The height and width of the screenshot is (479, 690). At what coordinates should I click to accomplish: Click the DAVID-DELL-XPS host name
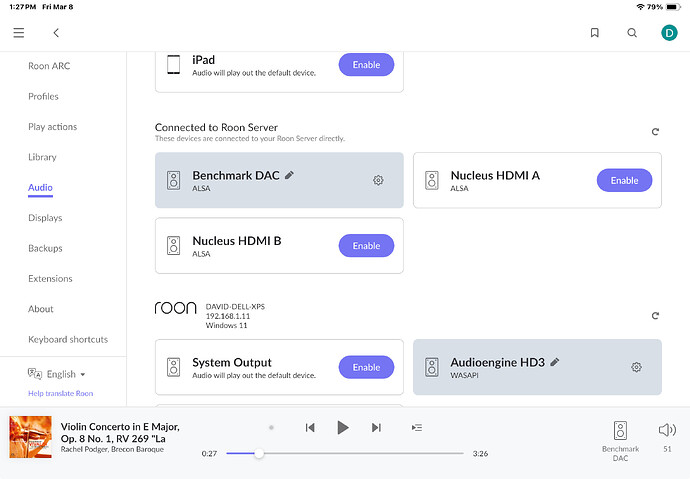pyautogui.click(x=235, y=307)
